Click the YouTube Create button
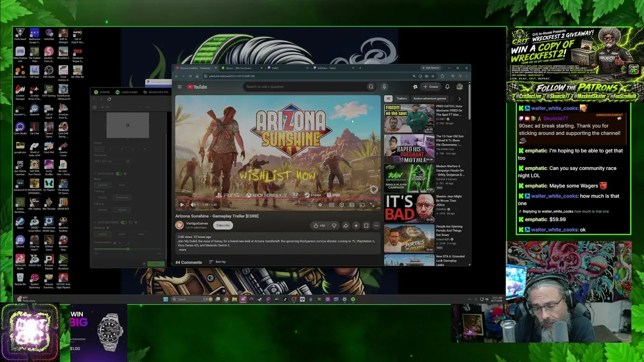The height and width of the screenshot is (362, 644). 431,86
